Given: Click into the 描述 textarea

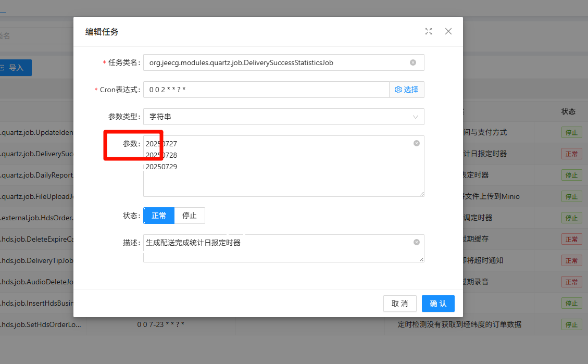Looking at the screenshot, I should click(x=283, y=248).
